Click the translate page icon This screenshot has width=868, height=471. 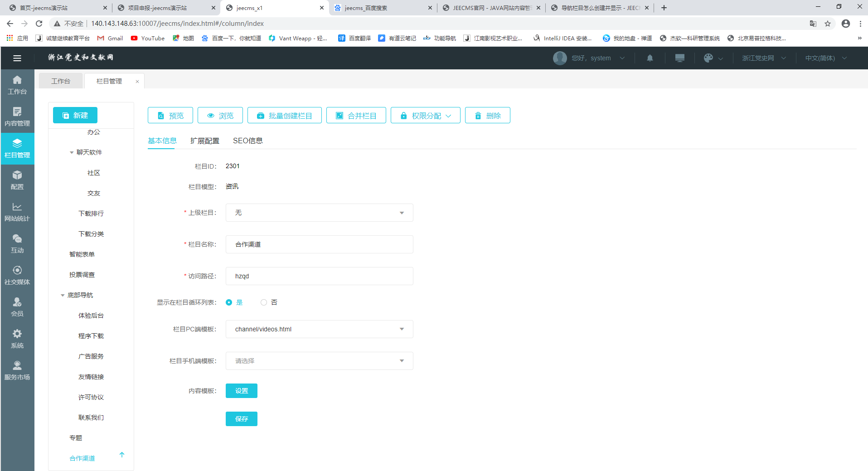coord(813,24)
